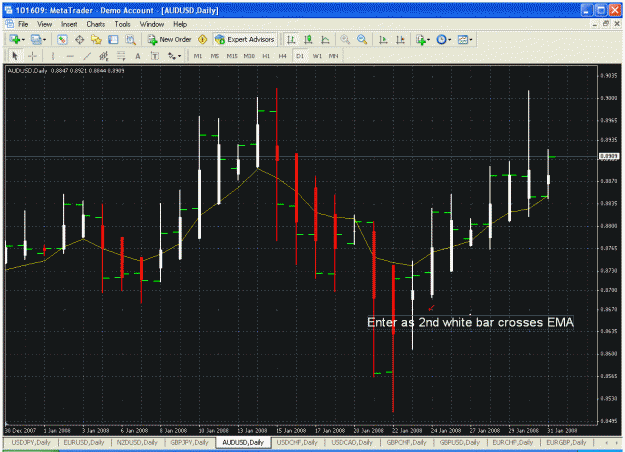Screen dimensions: 625x452
Task: Zoom in on the chart
Action: (x=345, y=39)
